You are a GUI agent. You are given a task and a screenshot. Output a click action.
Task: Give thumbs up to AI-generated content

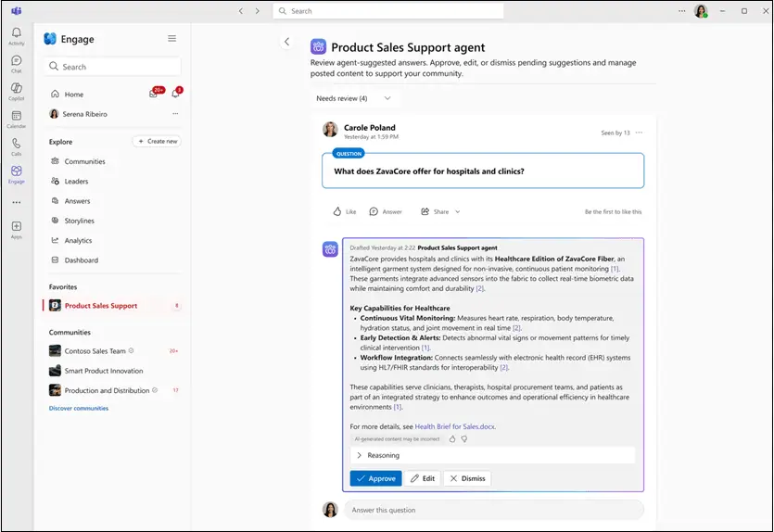click(x=452, y=438)
